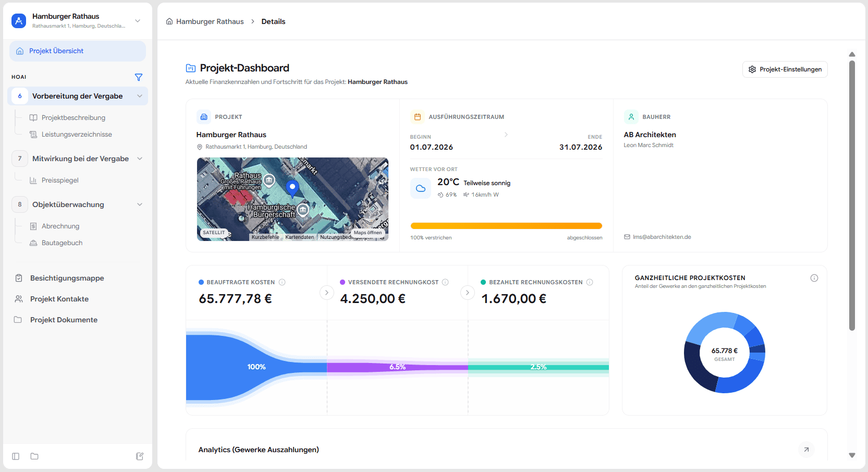Click the scrollbar up arrow

coord(852,54)
